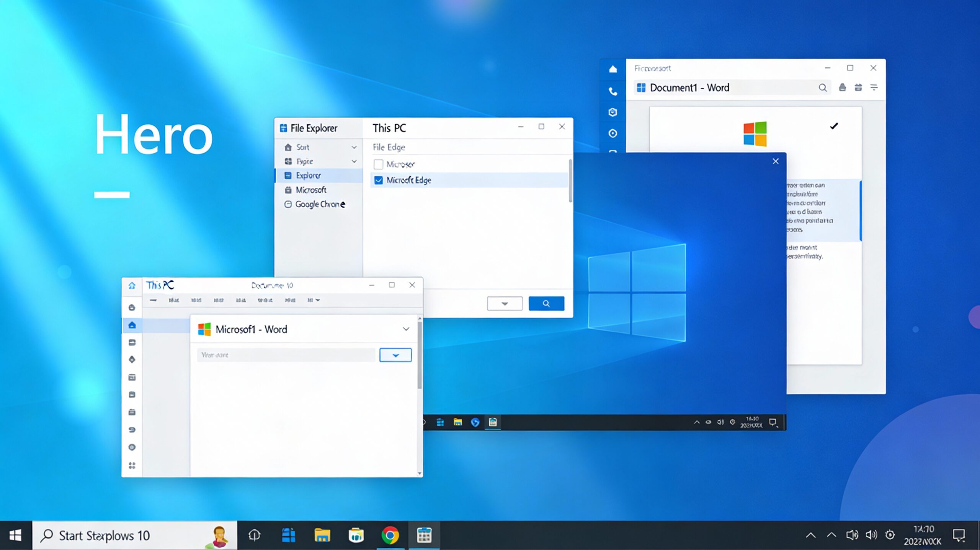Open the dropdown beside the blue search button
Screen dimensions: 980x550
(505, 304)
